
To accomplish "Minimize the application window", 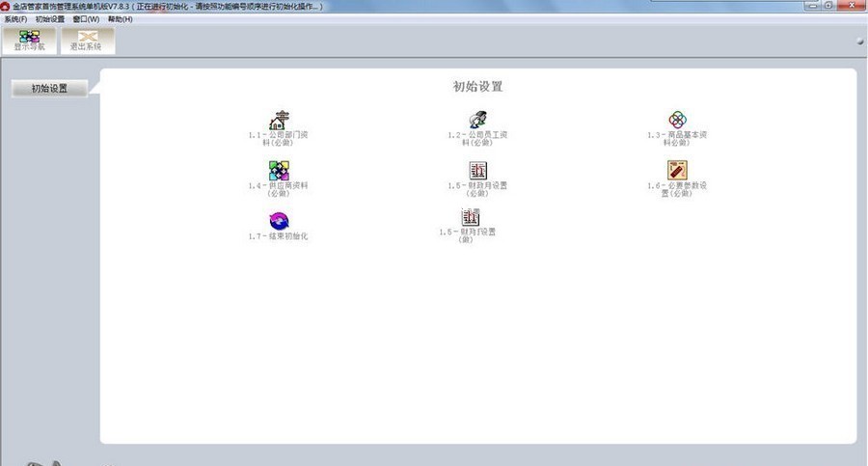I will pyautogui.click(x=813, y=5).
